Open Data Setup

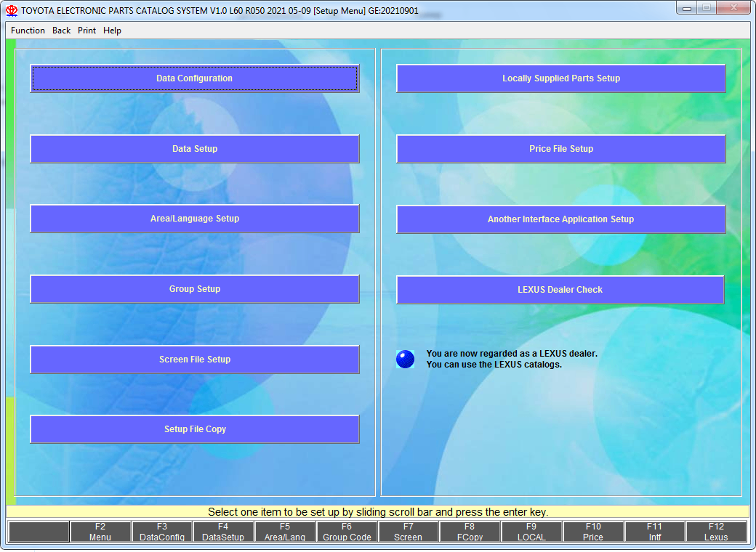195,149
